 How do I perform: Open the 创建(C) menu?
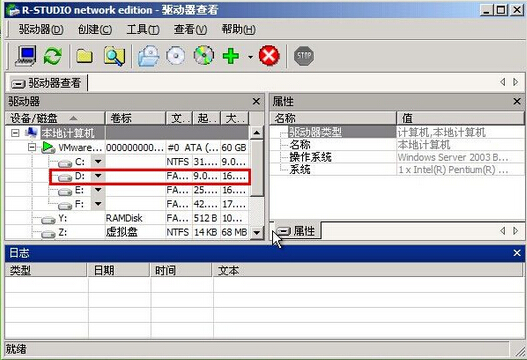(x=95, y=30)
